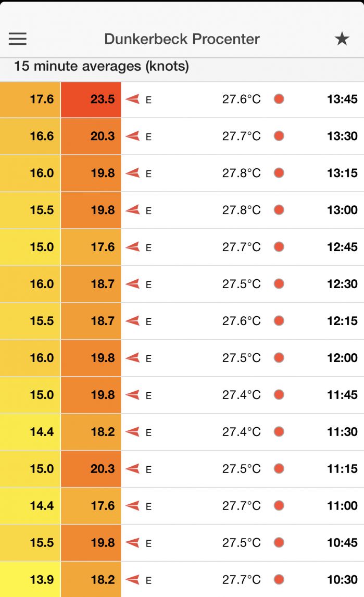
Task: Click the red status dot at 13:30
Action: [x=279, y=136]
